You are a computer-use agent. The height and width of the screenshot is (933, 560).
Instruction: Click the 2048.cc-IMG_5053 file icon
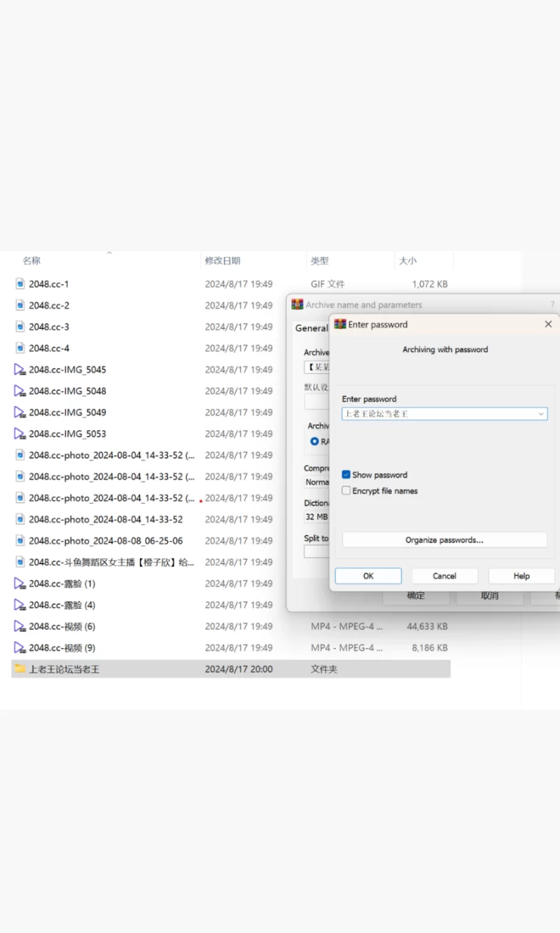point(20,434)
